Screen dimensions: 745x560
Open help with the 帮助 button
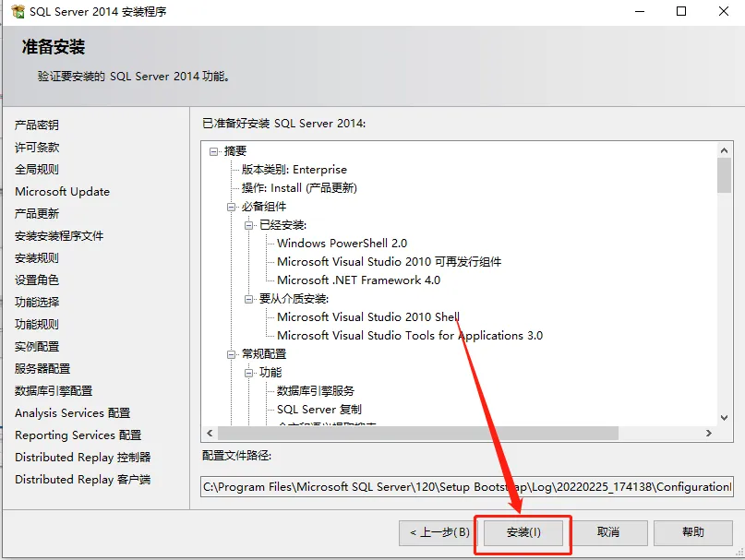[692, 532]
